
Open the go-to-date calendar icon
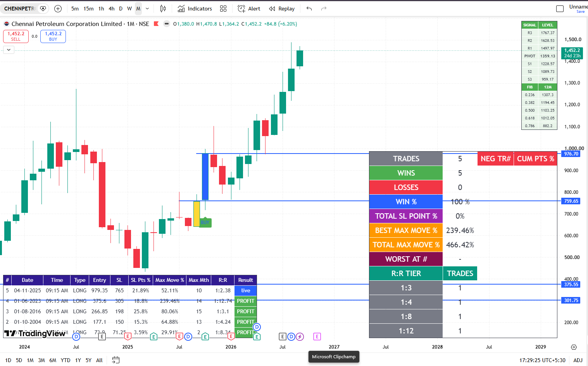(x=116, y=360)
